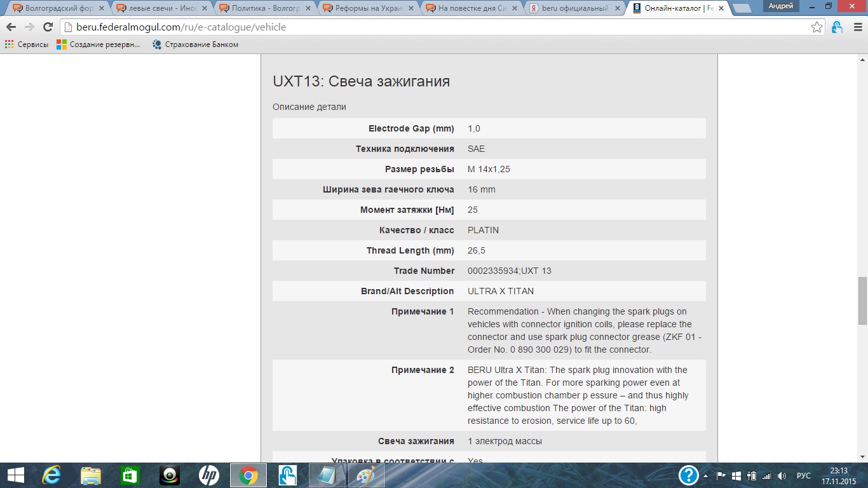The image size is (868, 488).
Task: Click the Thread Length value 26,5
Action: pyautogui.click(x=477, y=250)
